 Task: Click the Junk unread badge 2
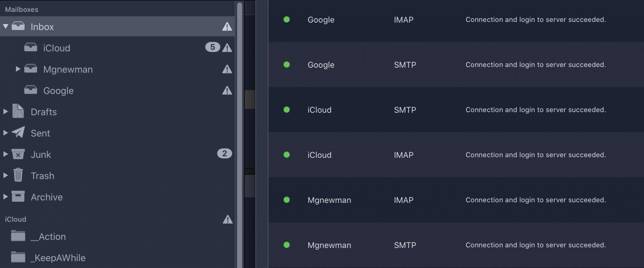[x=224, y=154]
